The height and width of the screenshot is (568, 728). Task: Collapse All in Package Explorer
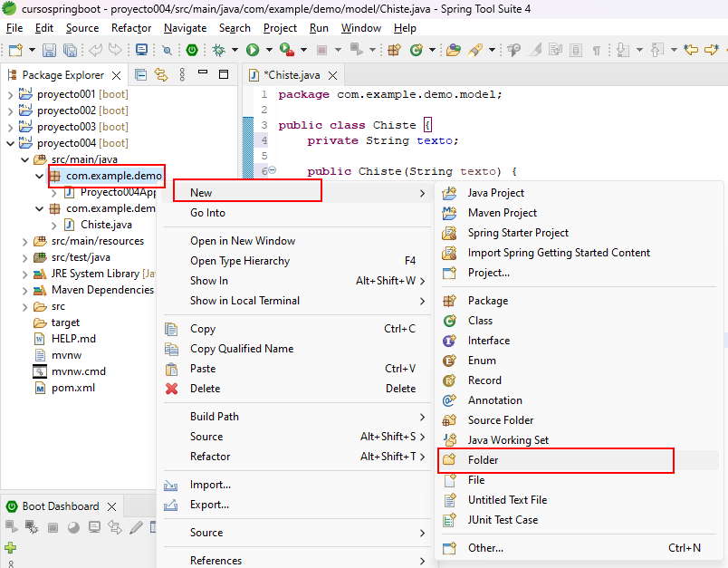pos(140,75)
